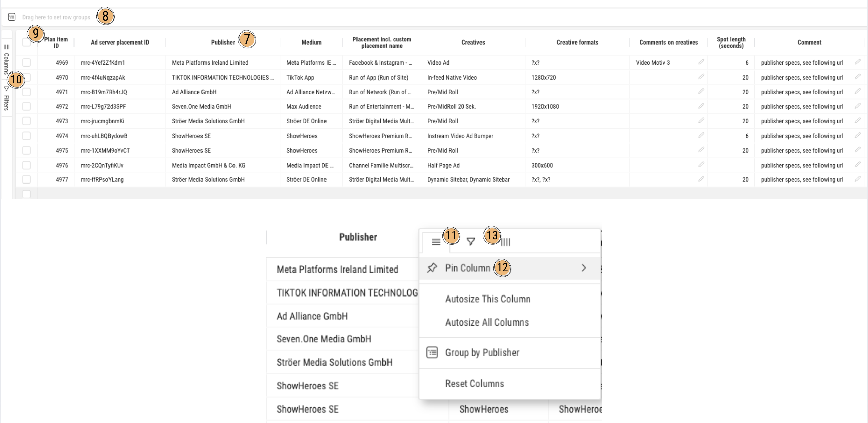Choose Autosize This Column
Viewport: 868px width, 423px height.
488,299
